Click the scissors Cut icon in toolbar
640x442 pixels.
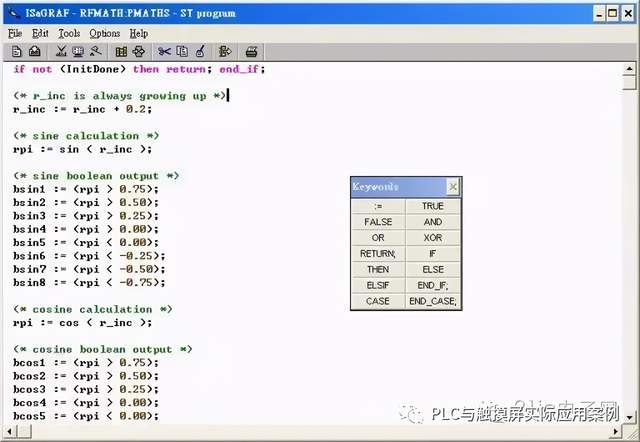164,51
